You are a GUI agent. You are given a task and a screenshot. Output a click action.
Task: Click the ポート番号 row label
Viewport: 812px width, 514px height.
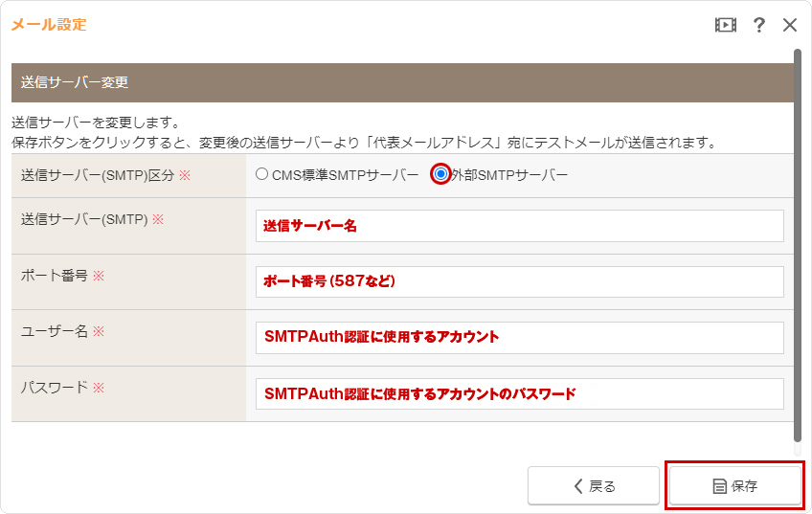[56, 276]
